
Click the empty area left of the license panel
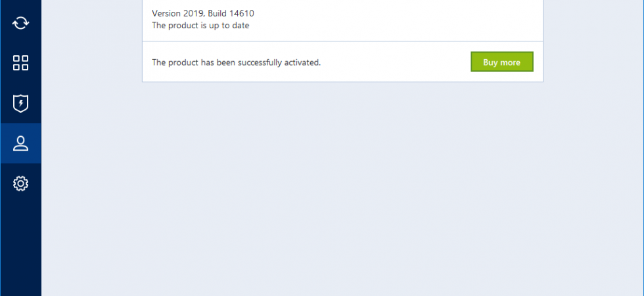[x=91, y=41]
